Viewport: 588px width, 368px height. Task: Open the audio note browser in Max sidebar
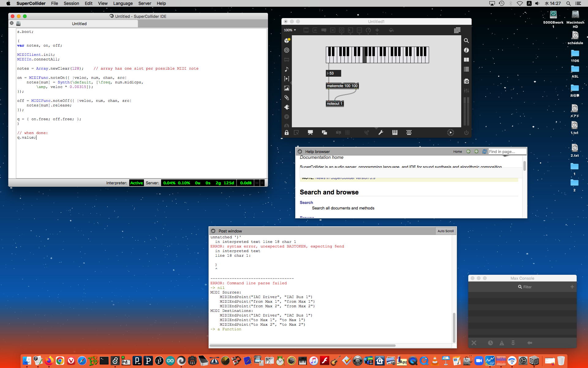click(x=286, y=69)
